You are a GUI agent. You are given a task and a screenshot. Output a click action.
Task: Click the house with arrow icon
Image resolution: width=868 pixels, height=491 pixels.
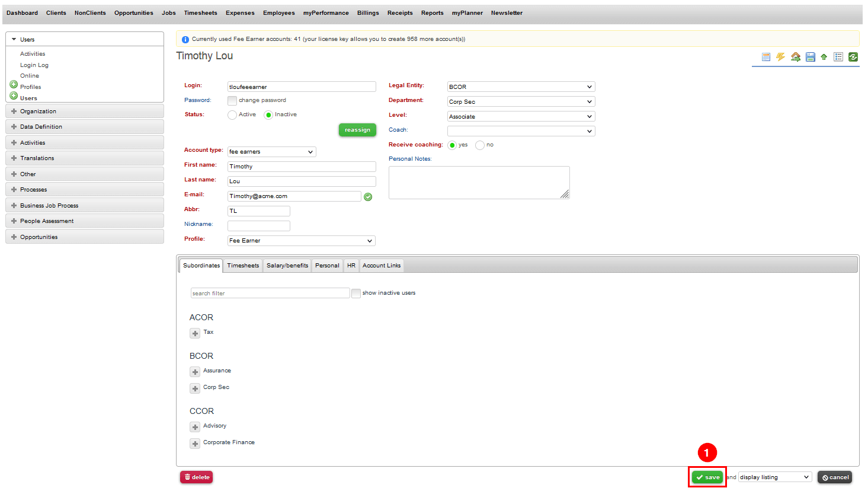796,57
